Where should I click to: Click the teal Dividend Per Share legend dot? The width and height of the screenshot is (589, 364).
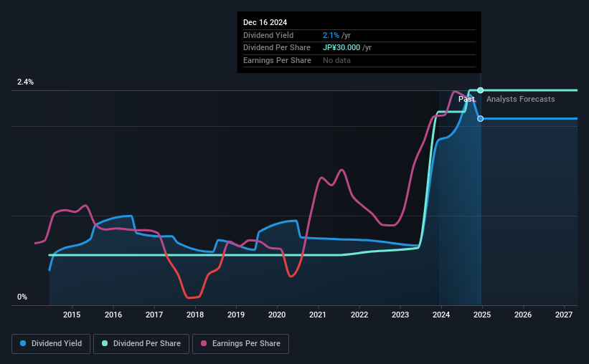point(105,343)
